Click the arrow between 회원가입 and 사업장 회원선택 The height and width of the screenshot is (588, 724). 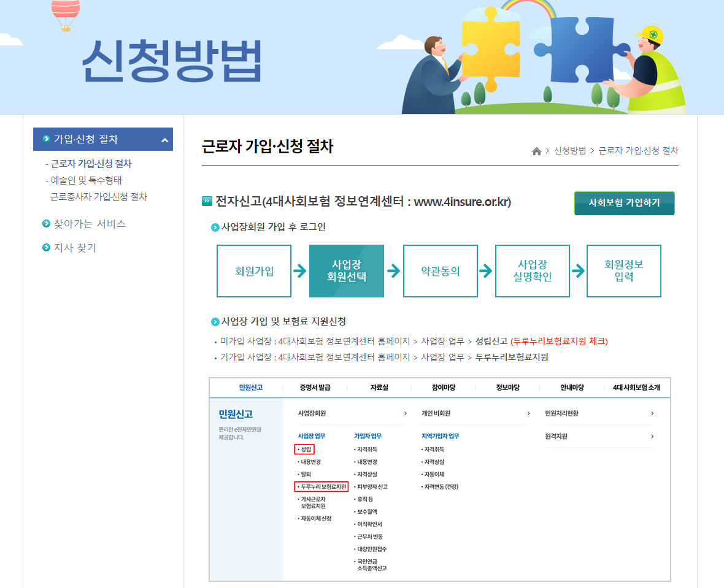[x=301, y=271]
